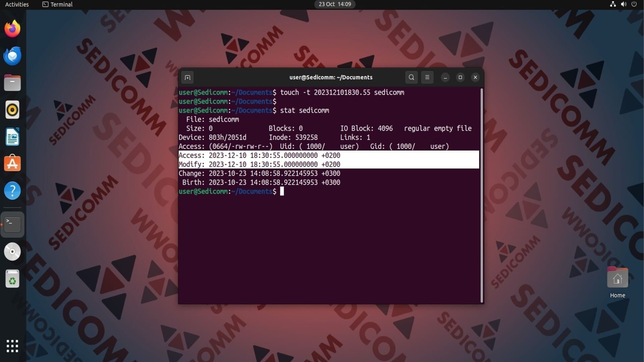
Task: Open the Terminal app menu in top bar
Action: tap(57, 4)
